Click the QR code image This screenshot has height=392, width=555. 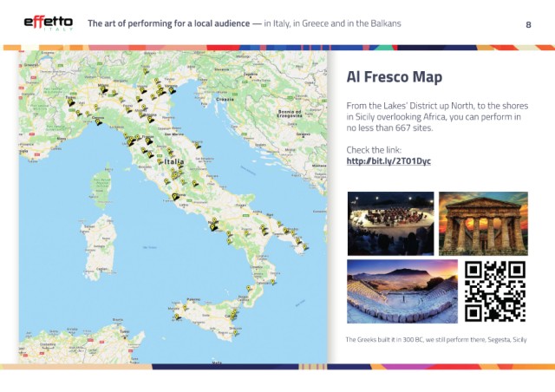(x=495, y=291)
